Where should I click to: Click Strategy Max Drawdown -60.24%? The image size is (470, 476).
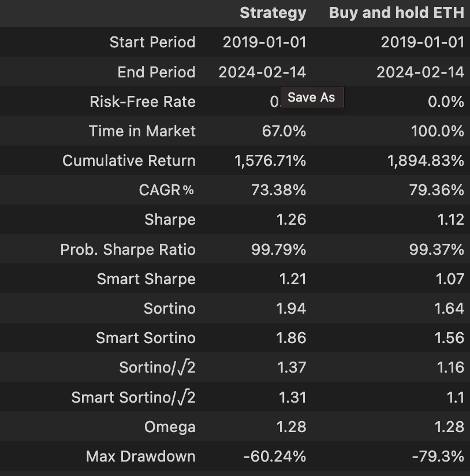pyautogui.click(x=275, y=456)
